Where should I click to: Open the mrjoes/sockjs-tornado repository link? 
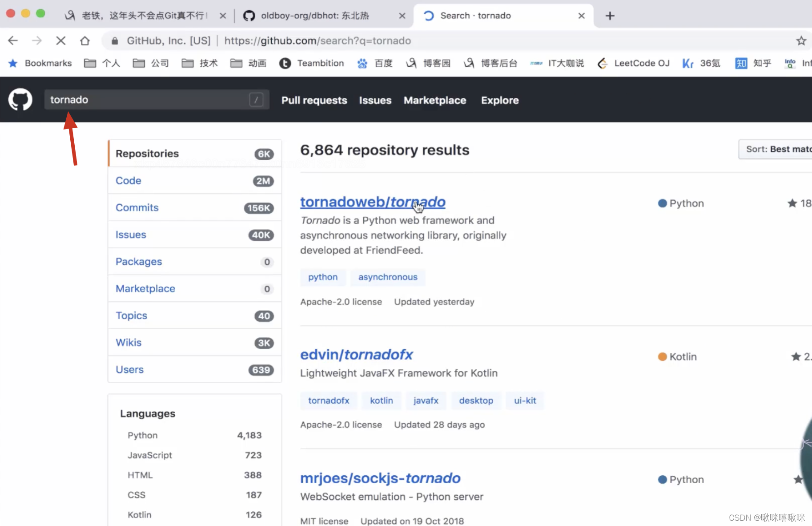click(x=380, y=478)
